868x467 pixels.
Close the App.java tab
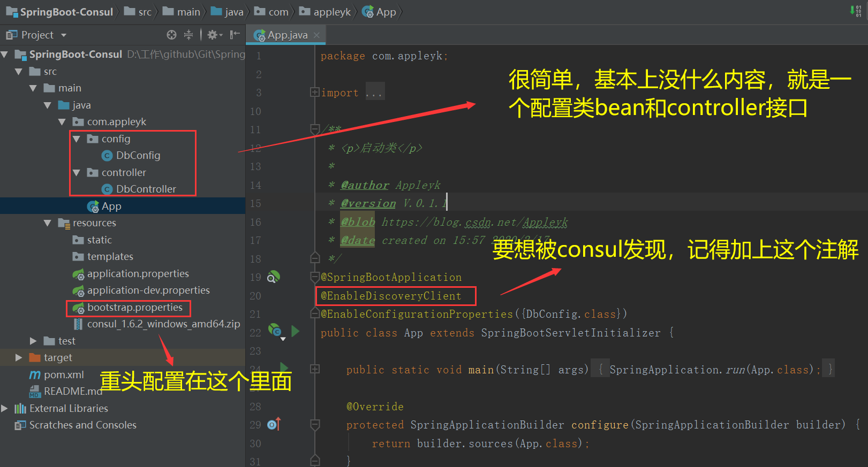pos(316,35)
